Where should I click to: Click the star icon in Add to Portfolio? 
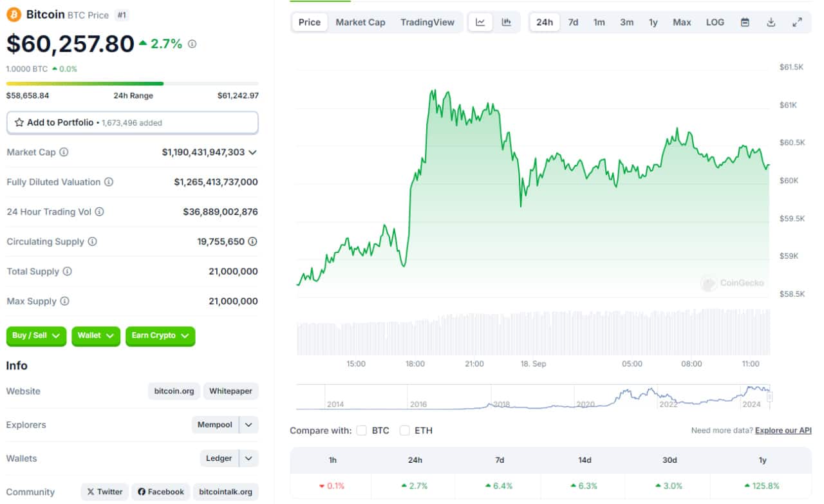tap(19, 122)
